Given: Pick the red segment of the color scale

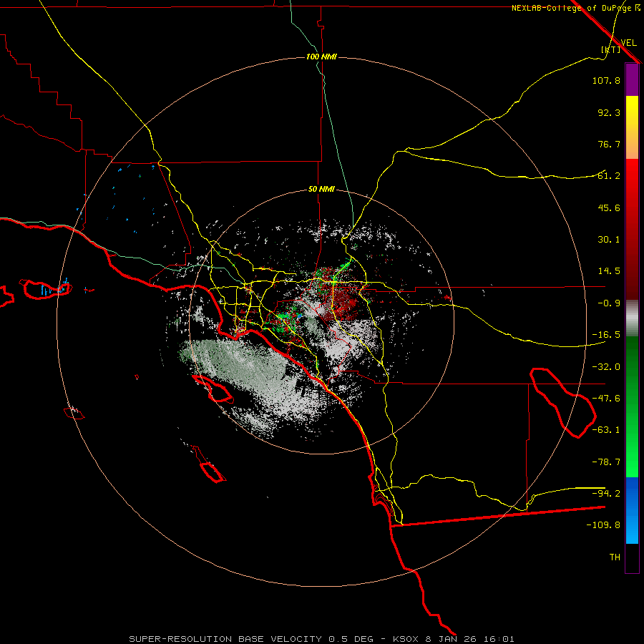Looking at the screenshot, I should click(x=632, y=229).
